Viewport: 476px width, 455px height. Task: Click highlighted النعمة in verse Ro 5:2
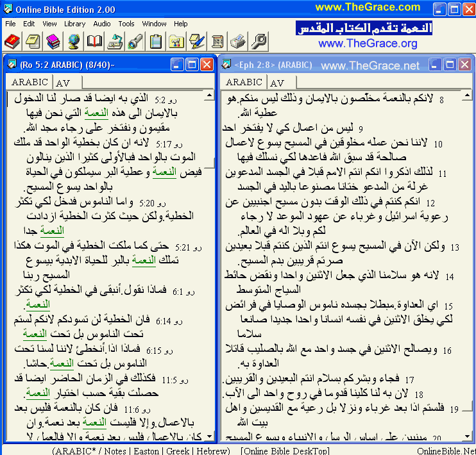coord(96,113)
